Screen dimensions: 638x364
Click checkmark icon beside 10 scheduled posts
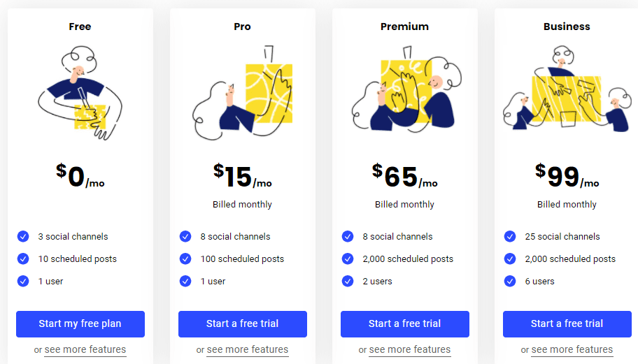tap(23, 259)
